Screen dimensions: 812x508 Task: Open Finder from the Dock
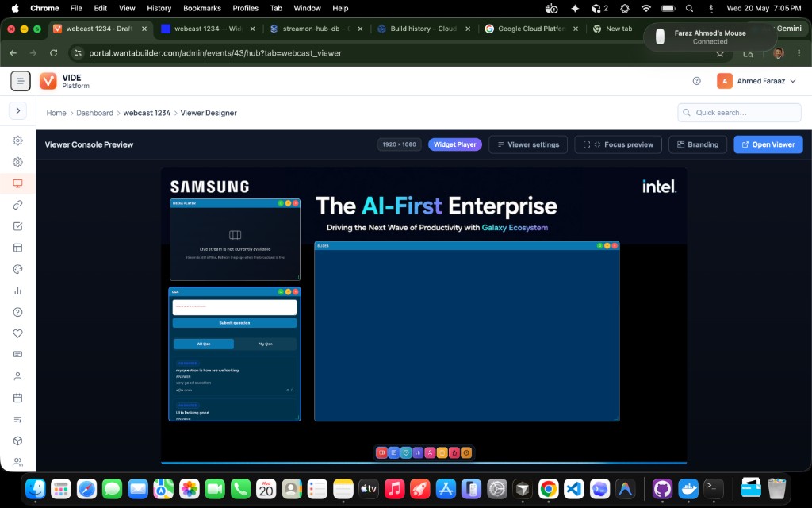[35, 488]
